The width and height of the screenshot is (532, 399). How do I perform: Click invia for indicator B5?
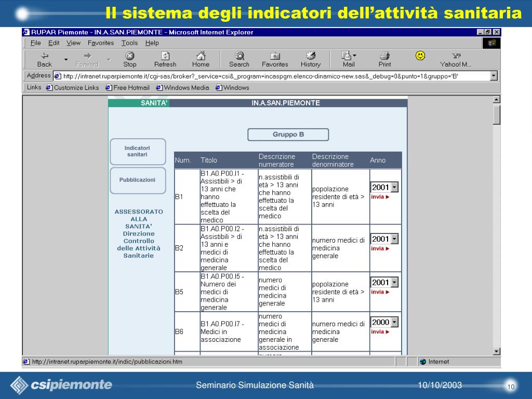pos(380,292)
